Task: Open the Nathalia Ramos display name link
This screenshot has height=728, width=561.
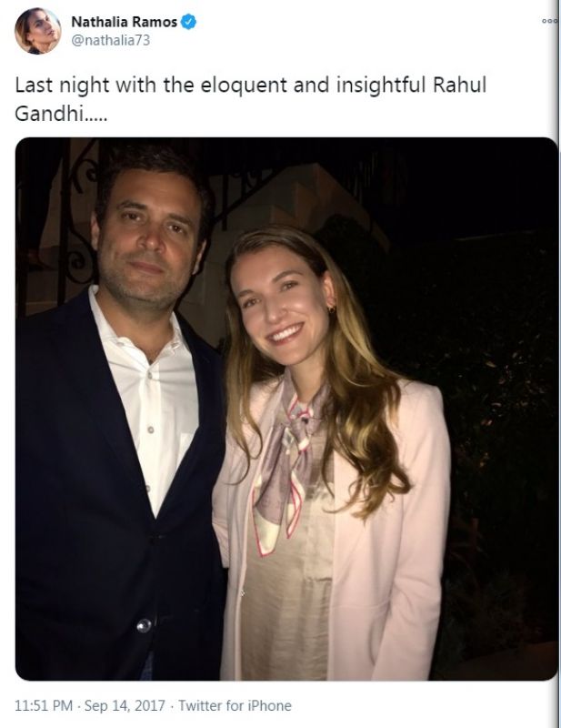Action: point(124,22)
